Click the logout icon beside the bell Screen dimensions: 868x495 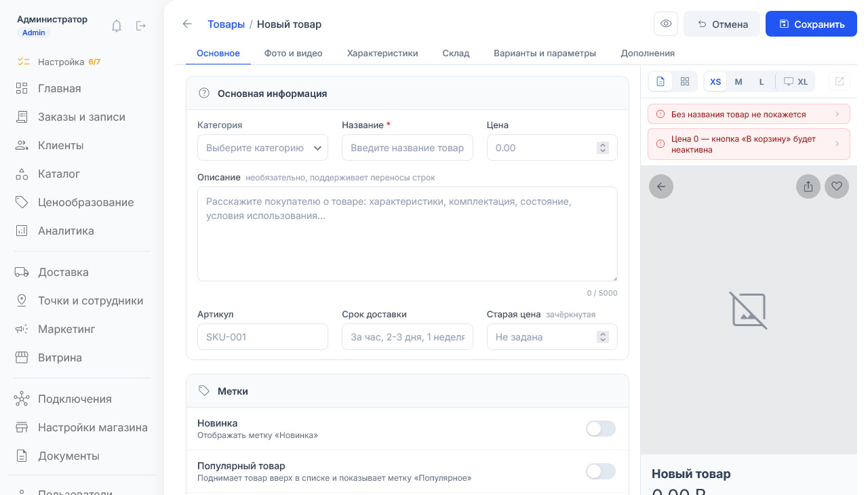(141, 26)
